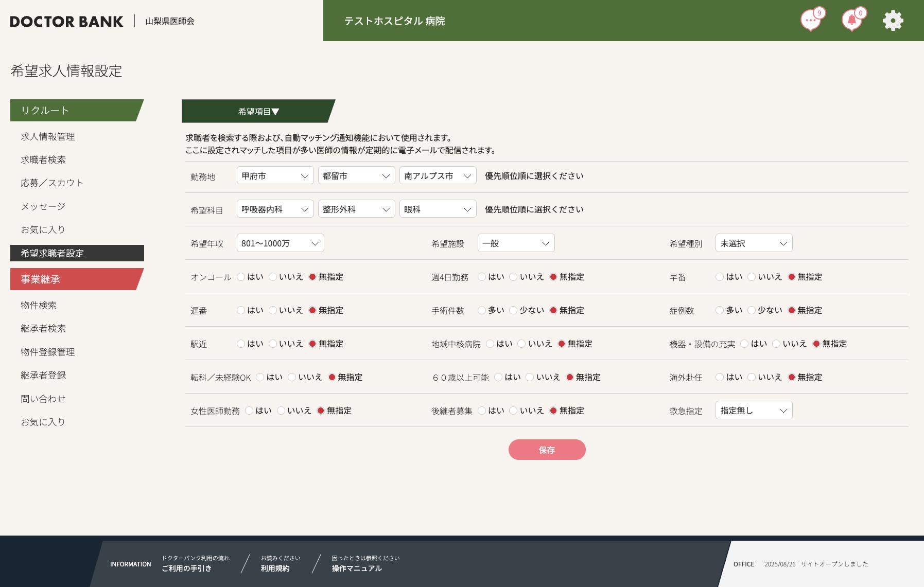Click the DOCTOR BANK logo
Viewport: 924px width, 587px height.
(x=66, y=22)
